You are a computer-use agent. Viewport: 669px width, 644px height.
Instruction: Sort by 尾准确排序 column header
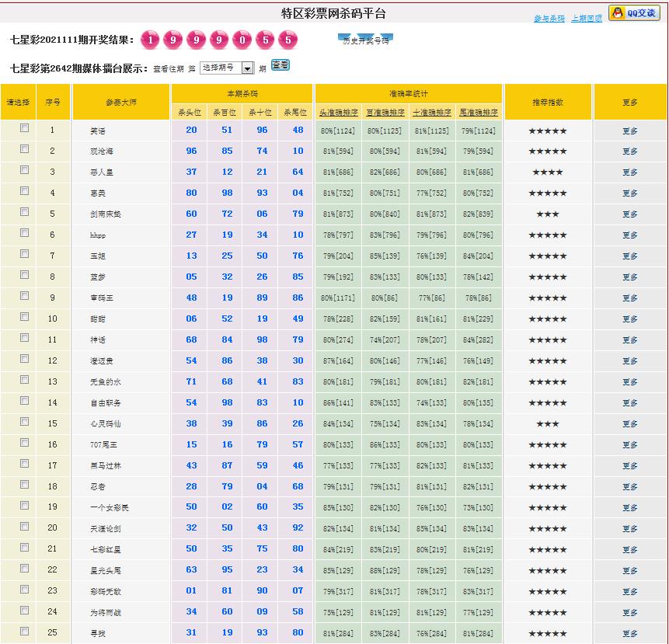pos(479,113)
